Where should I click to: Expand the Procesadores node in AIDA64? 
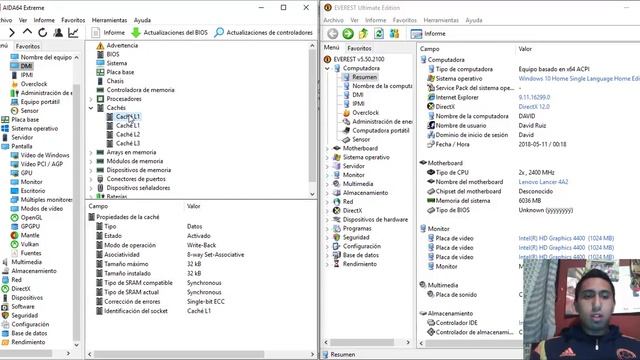[x=91, y=99]
